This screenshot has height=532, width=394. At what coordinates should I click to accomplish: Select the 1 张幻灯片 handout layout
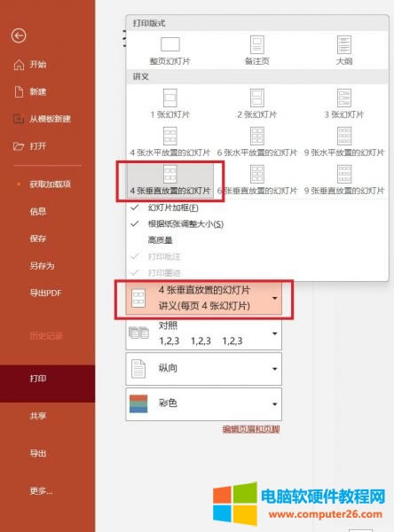point(169,104)
